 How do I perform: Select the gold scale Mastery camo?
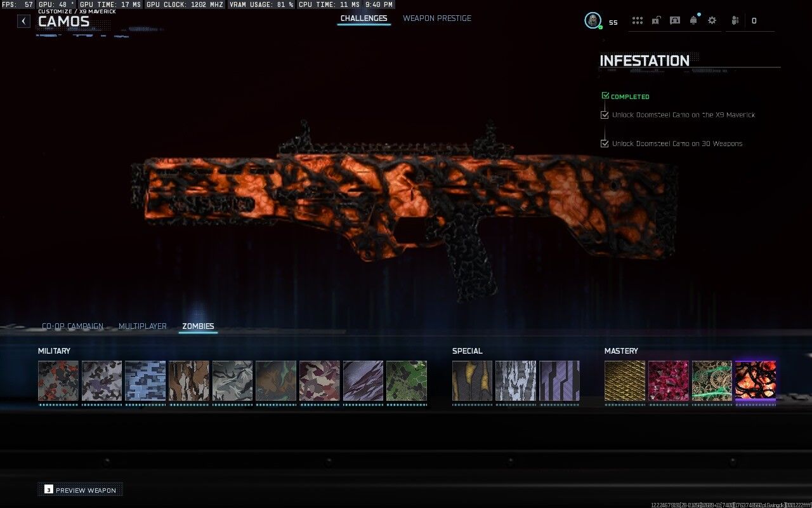pyautogui.click(x=625, y=381)
